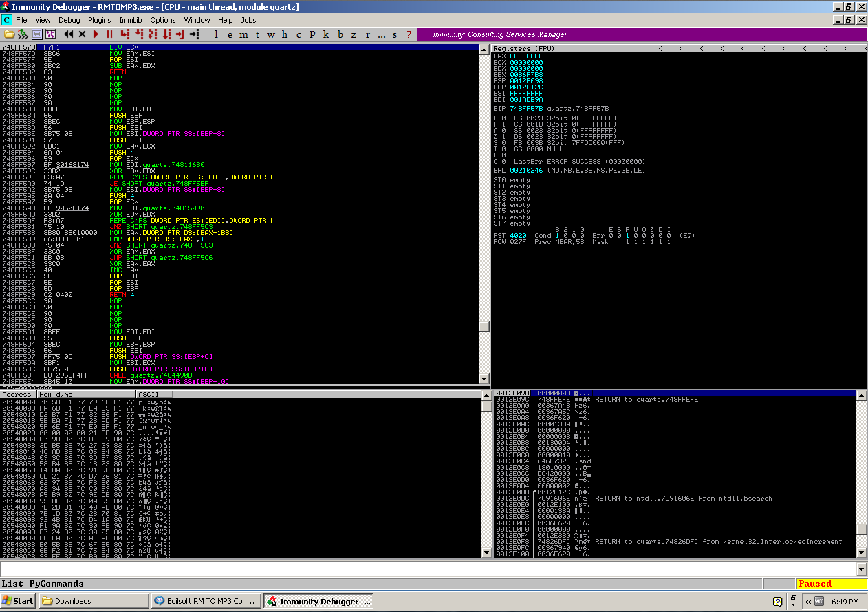This screenshot has height=612, width=868.
Task: Click the purple graph toolbar icon
Action: (50, 34)
